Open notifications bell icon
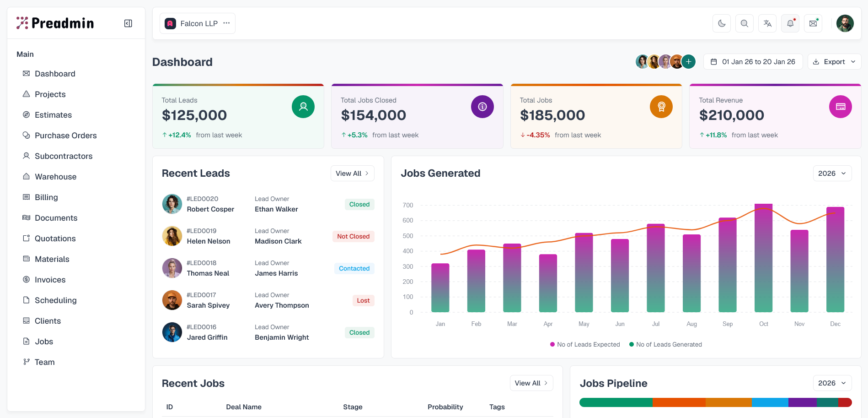This screenshot has width=868, height=418. 790,23
